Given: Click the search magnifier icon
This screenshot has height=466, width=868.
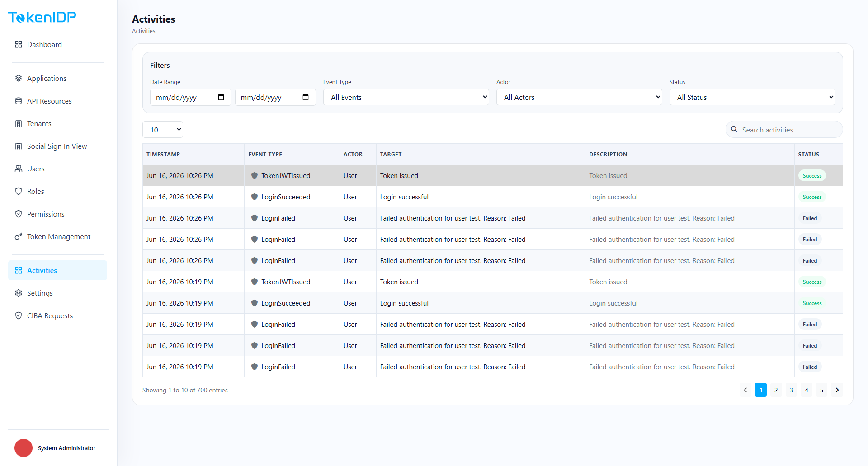Looking at the screenshot, I should click(734, 129).
